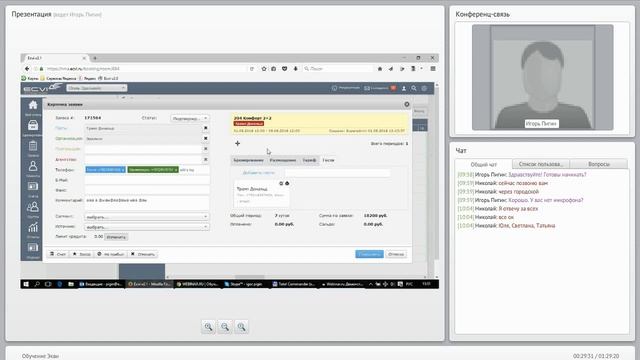The height and width of the screenshot is (360, 640).
Task: Open File Explorer folder icon in taskbar
Action: pos(71,284)
